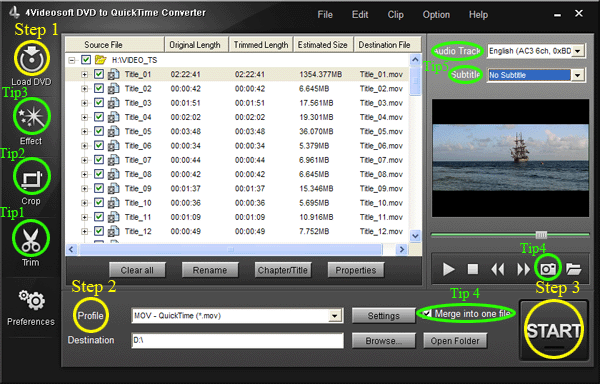Click the vertical scrollbar up arrow
600x384 pixels.
415,60
